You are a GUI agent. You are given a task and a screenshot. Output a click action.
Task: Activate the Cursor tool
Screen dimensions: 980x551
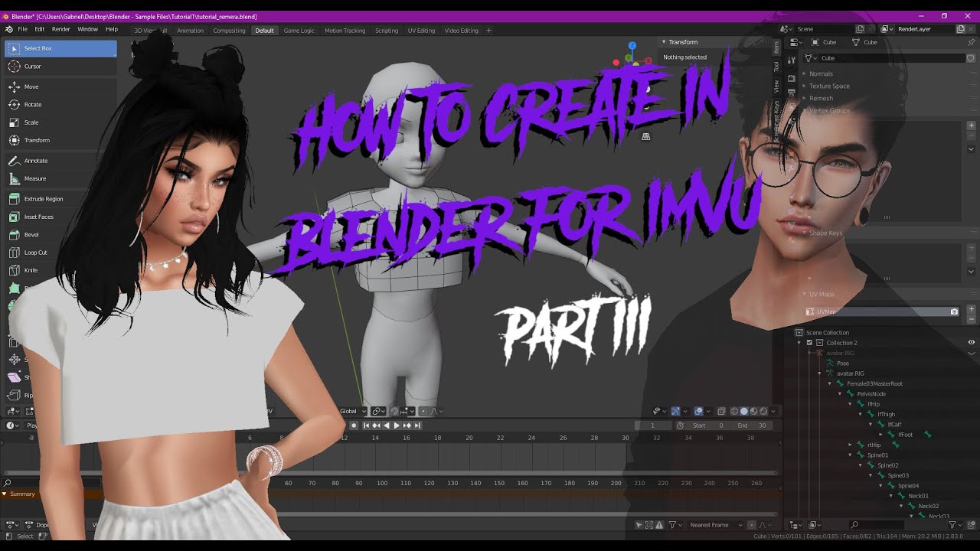pos(60,67)
